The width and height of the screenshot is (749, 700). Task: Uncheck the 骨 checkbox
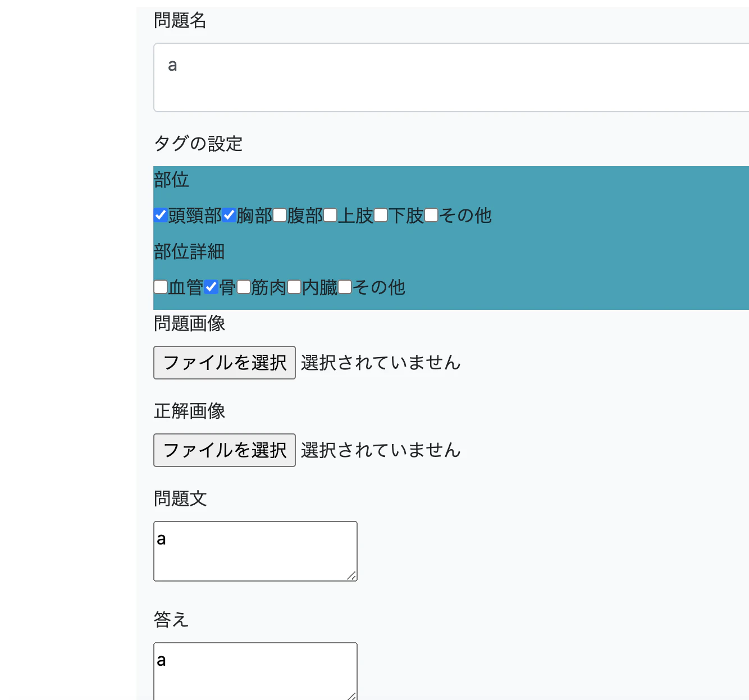click(211, 287)
